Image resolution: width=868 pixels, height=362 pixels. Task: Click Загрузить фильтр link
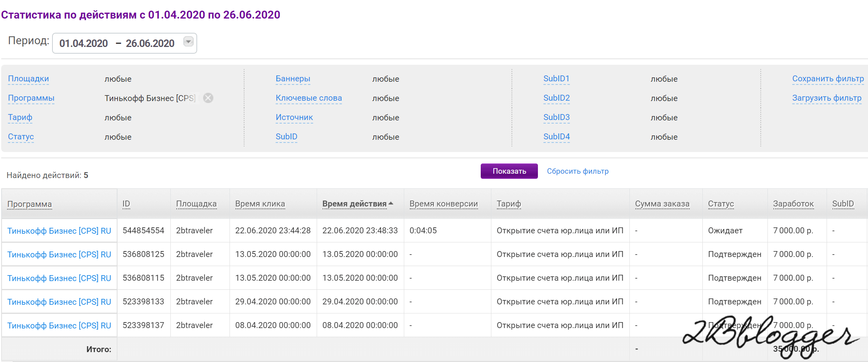tap(827, 98)
